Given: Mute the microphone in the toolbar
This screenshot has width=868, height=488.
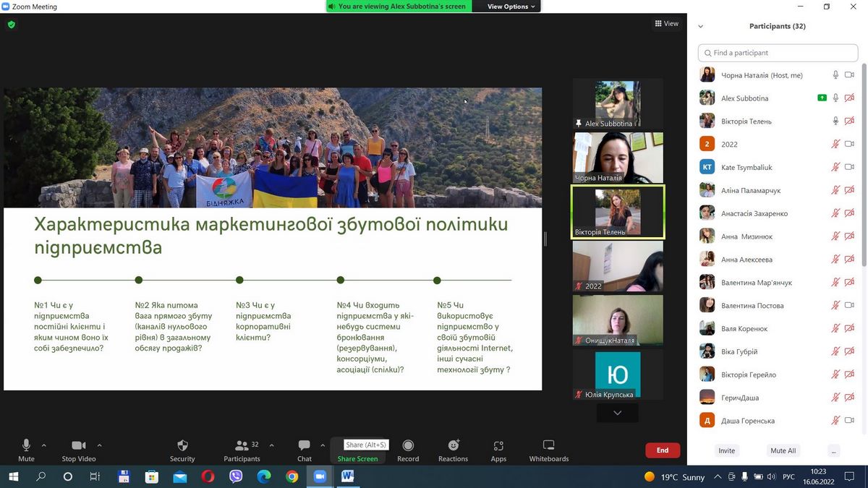Looking at the screenshot, I should (26, 446).
